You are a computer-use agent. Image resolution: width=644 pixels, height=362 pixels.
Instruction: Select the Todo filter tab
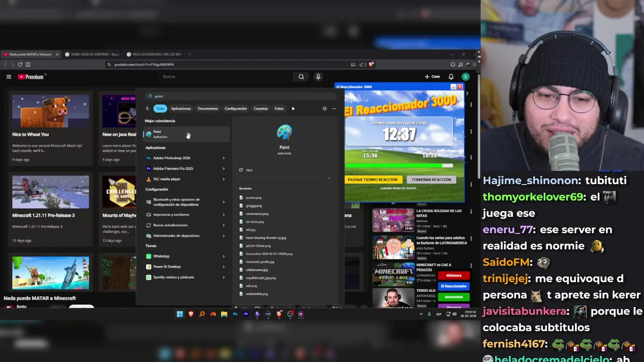point(160,109)
